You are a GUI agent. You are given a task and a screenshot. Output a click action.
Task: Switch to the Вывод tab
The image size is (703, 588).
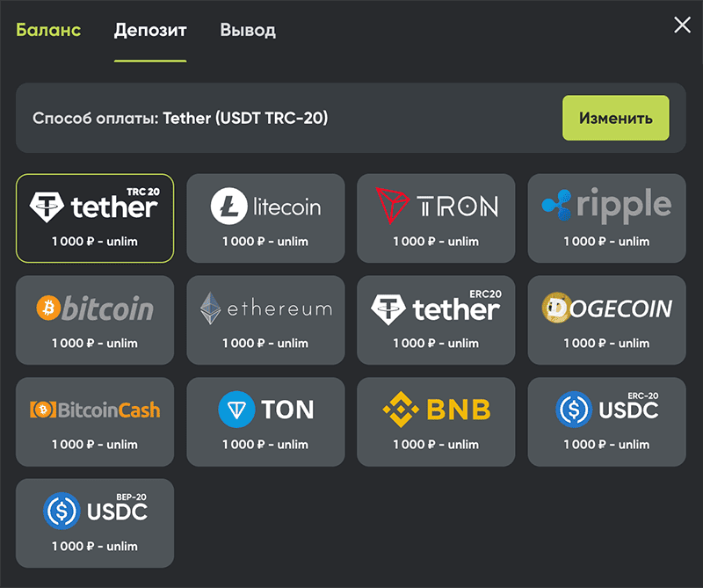(x=248, y=31)
